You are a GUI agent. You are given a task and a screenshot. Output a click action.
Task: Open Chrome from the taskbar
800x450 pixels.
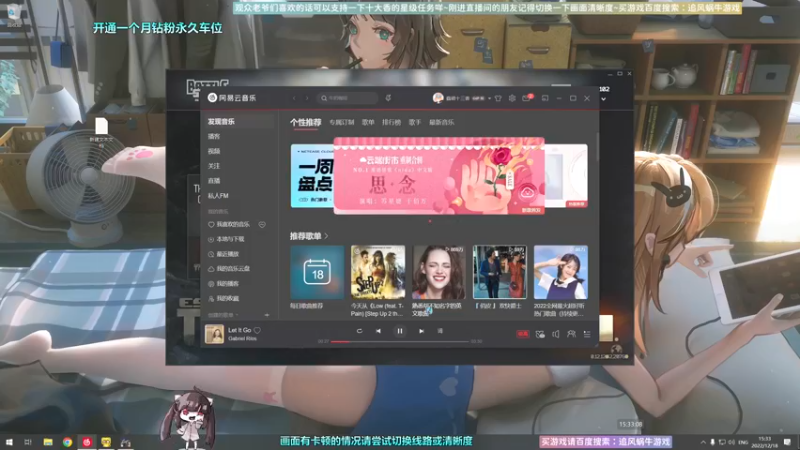click(x=67, y=442)
